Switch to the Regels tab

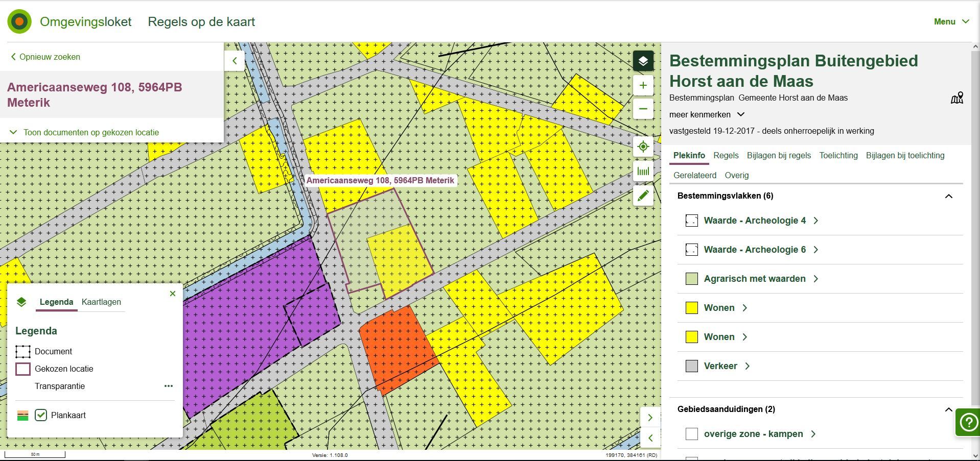click(726, 156)
